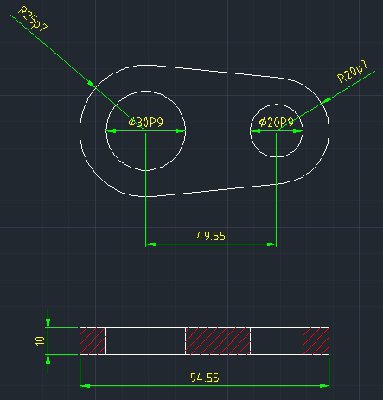
Task: Select the leftmost red hatch in section view
Action: [92, 341]
